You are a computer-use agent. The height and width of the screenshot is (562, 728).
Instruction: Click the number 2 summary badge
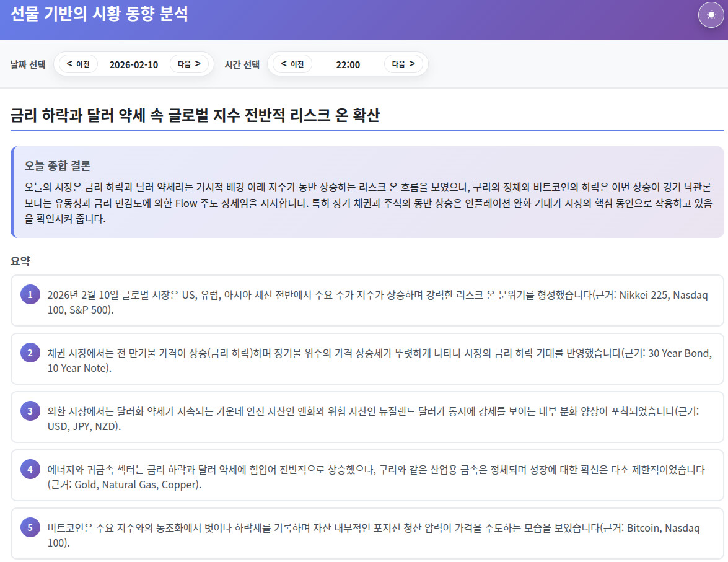pos(30,353)
